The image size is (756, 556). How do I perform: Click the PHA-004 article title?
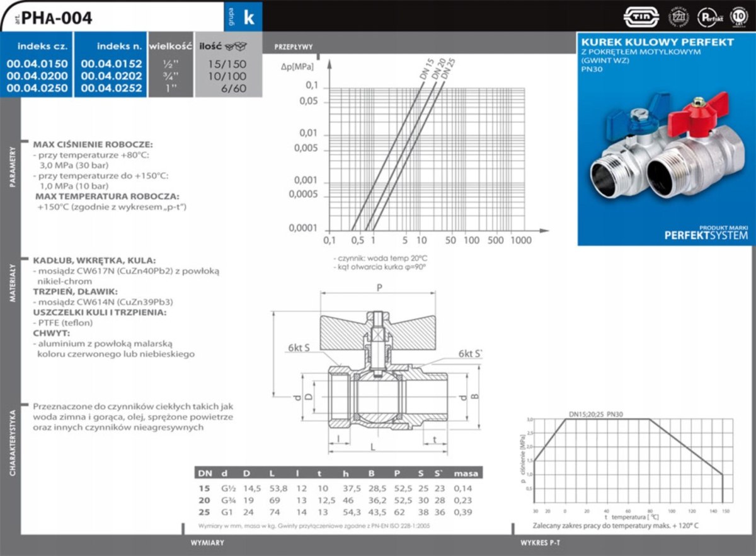click(57, 18)
